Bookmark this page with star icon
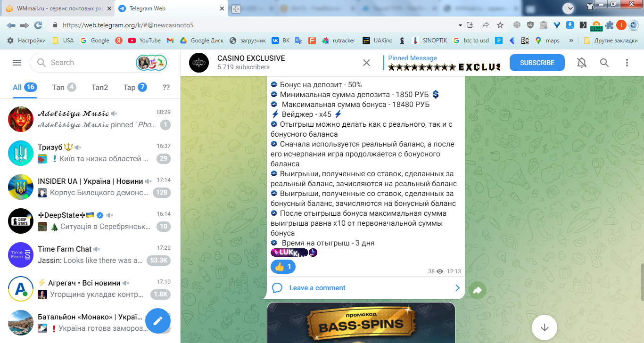The image size is (644, 343). (x=500, y=25)
